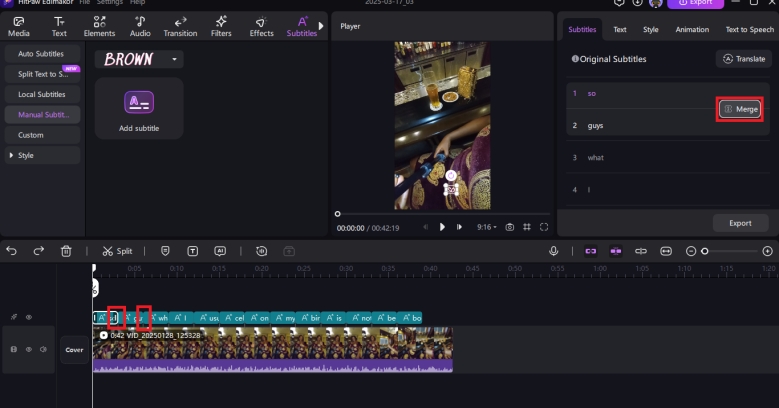Viewport: 779px width, 408px height.
Task: Mute the video track audio
Action: coord(42,350)
